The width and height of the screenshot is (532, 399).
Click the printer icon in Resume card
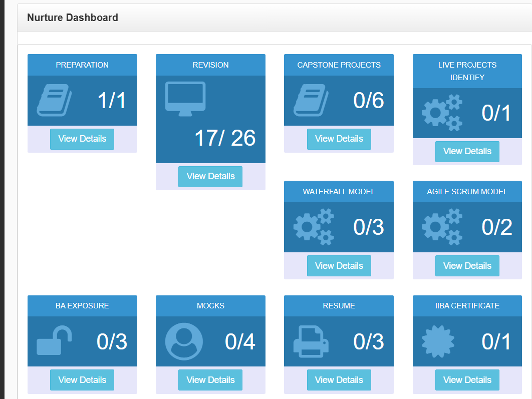311,341
